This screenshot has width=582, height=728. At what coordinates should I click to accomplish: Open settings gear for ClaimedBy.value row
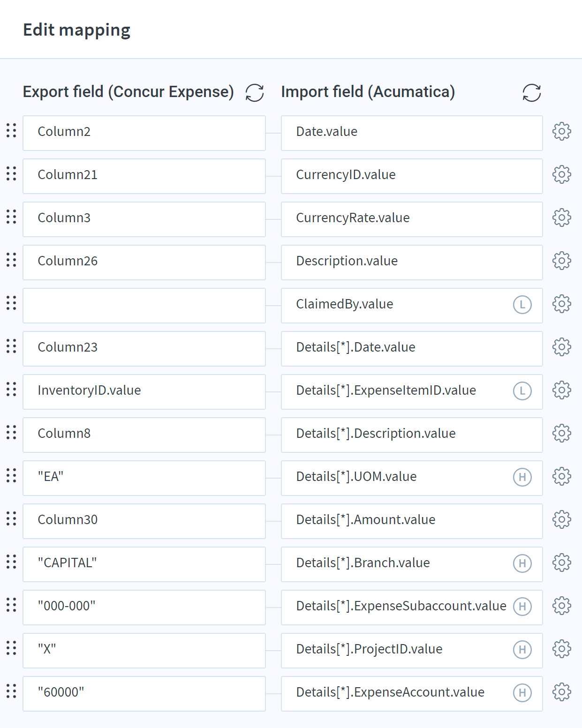point(562,304)
